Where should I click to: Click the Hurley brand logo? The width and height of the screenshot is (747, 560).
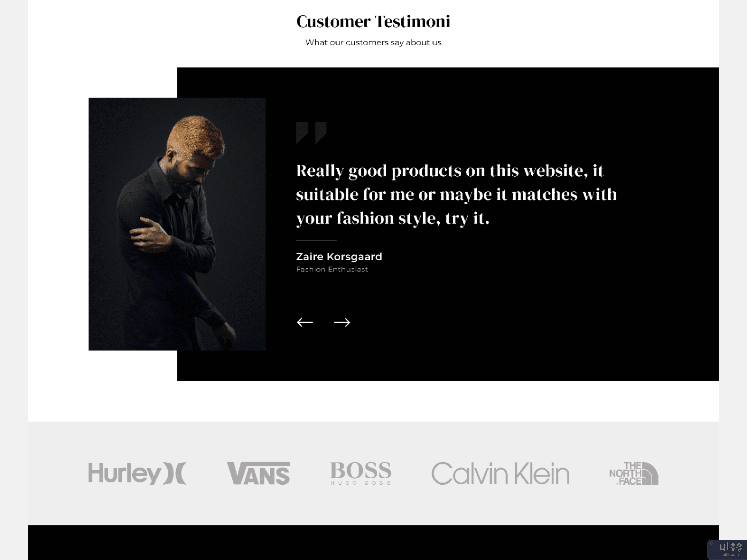tap(137, 473)
